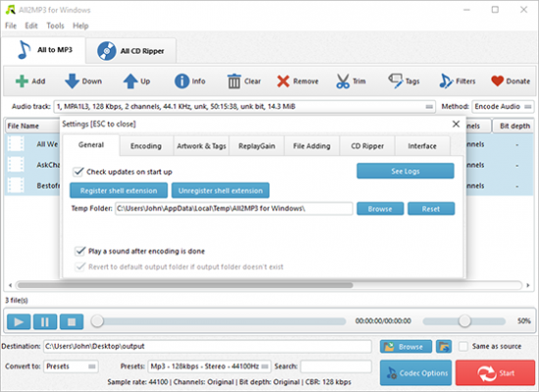Click the file icon of the All We row
This screenshot has height=392, width=539.
pyautogui.click(x=16, y=144)
